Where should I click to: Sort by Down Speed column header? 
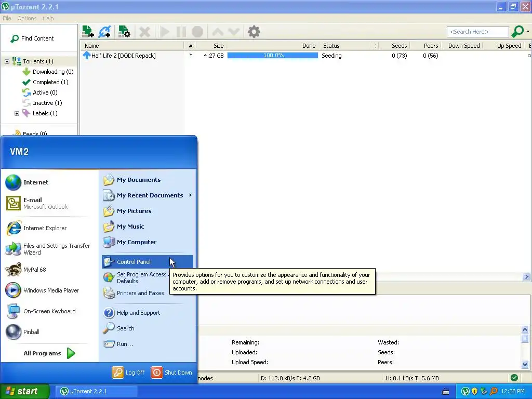tap(462, 46)
